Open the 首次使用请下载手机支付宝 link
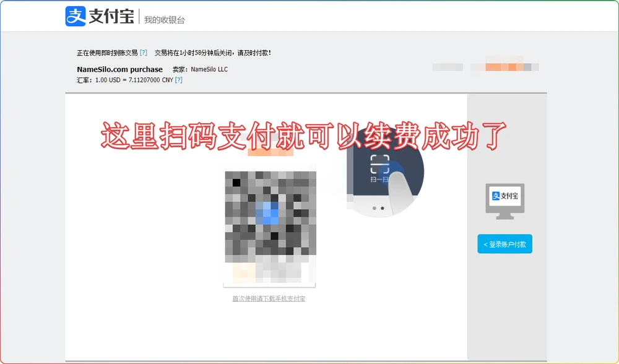619x364 pixels. [271, 297]
